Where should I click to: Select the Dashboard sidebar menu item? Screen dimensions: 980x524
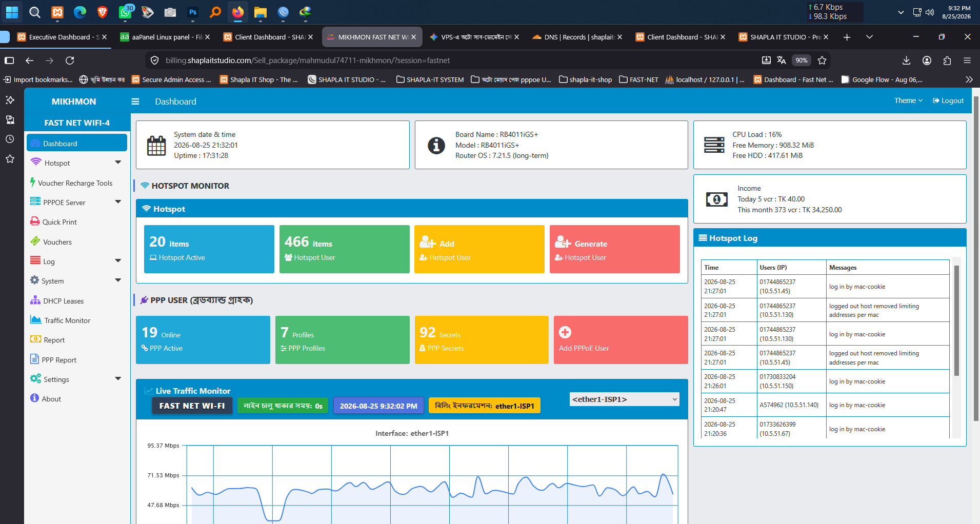pyautogui.click(x=77, y=143)
